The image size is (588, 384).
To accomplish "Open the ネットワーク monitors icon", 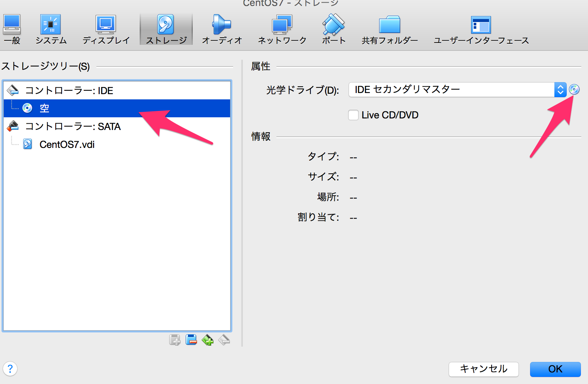I will [282, 25].
